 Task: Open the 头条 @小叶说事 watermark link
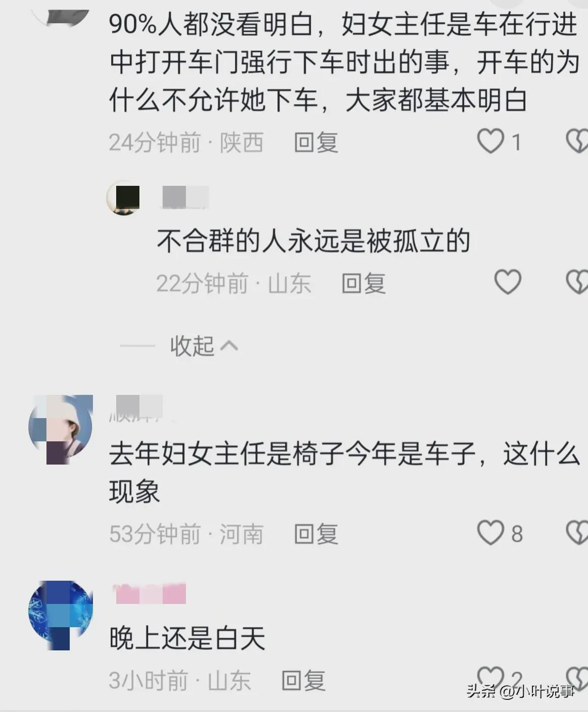point(520,691)
